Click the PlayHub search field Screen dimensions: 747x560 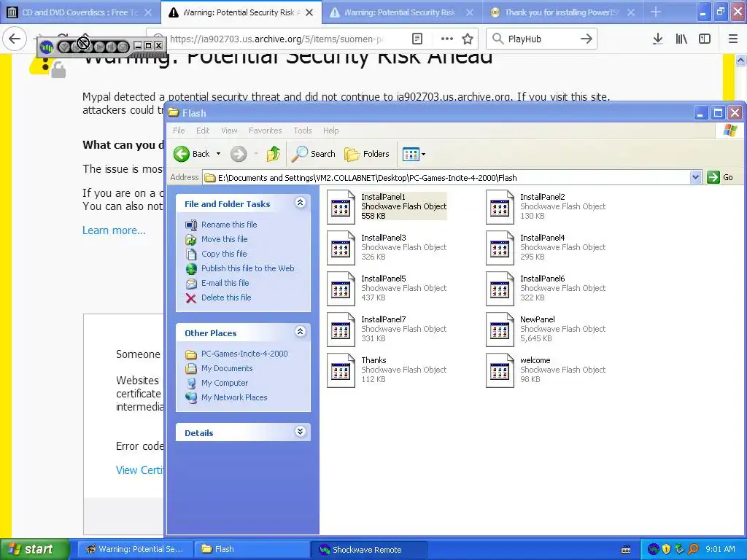tap(542, 39)
